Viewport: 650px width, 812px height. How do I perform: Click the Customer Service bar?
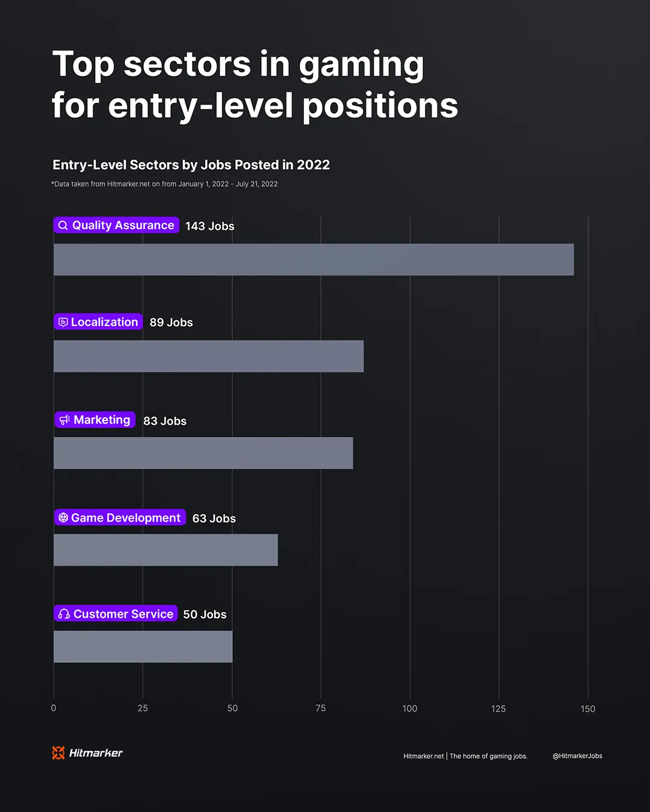pos(143,647)
